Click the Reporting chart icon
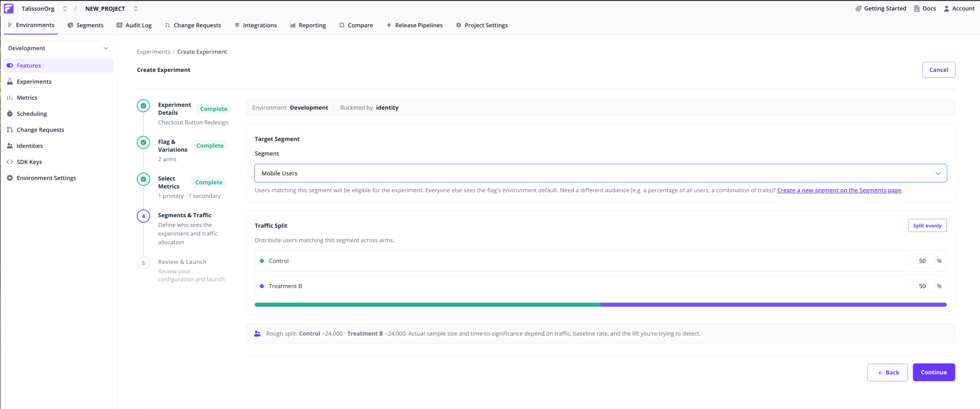The width and height of the screenshot is (980, 409). coord(292,25)
